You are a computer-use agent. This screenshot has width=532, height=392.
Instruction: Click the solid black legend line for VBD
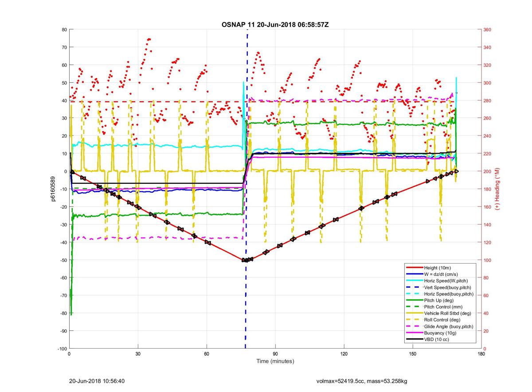point(414,339)
